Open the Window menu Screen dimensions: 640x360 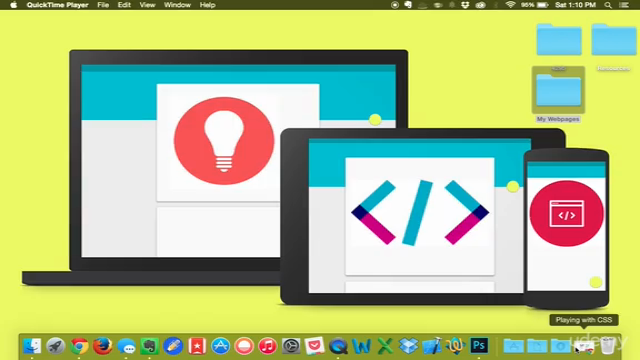[x=177, y=5]
